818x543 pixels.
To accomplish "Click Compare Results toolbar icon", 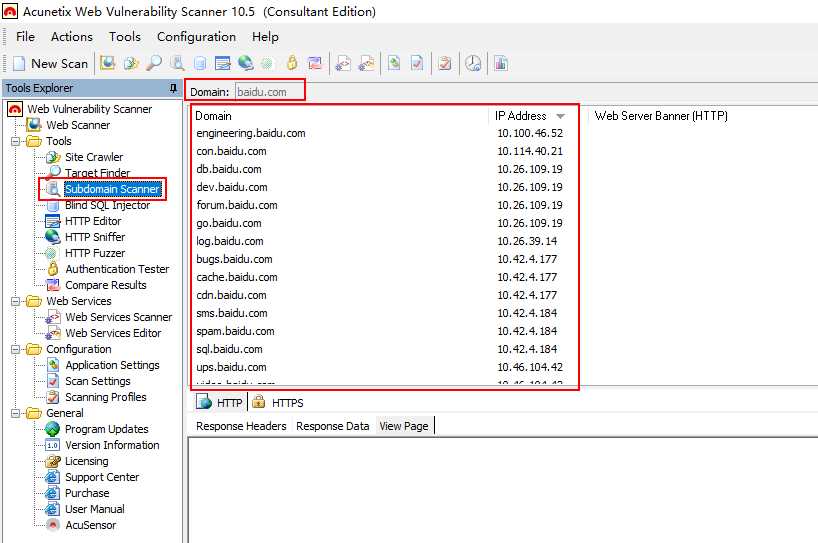I will (x=315, y=63).
